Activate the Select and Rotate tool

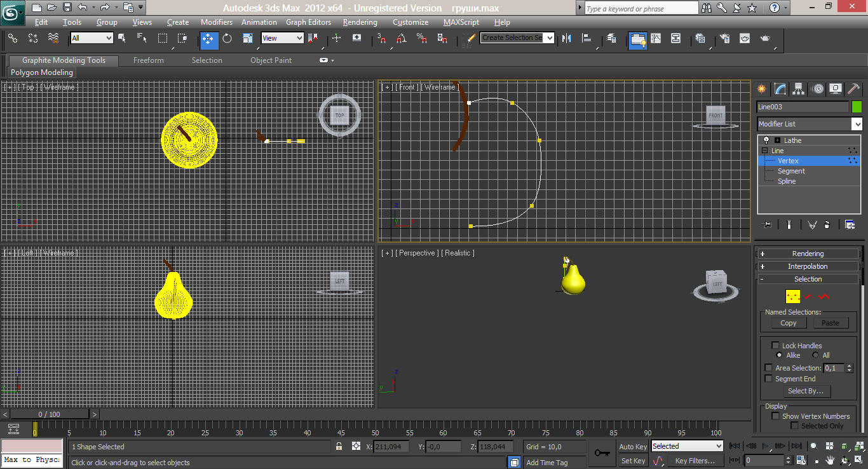click(227, 38)
